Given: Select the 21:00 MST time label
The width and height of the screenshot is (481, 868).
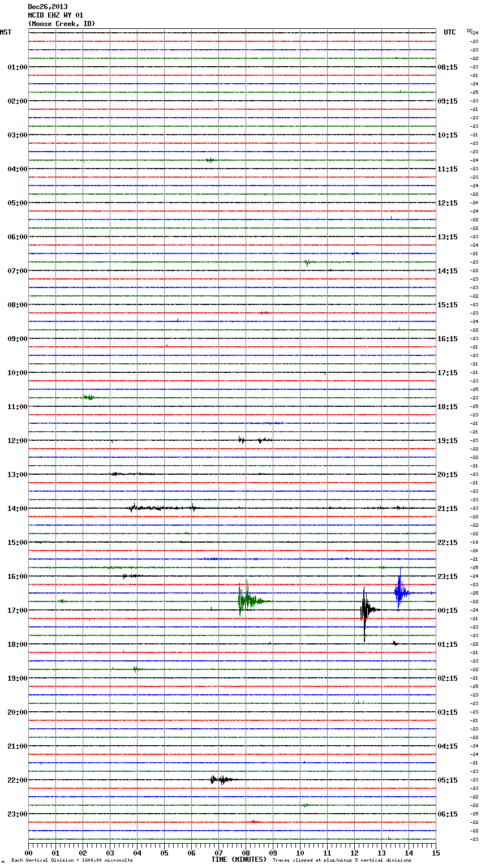Looking at the screenshot, I should tap(17, 746).
